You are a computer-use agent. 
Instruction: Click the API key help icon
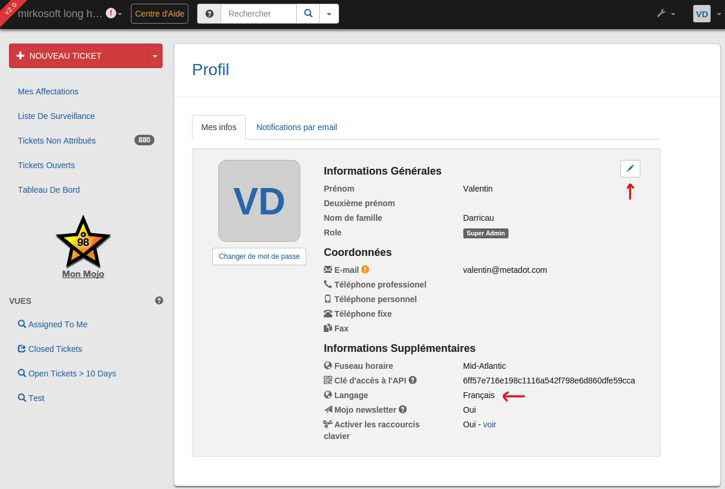tap(412, 380)
